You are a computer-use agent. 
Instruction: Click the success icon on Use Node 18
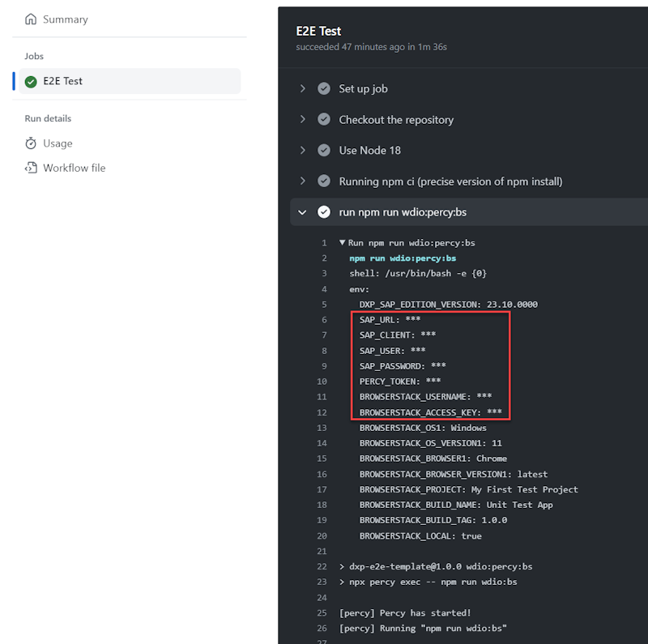click(x=324, y=150)
